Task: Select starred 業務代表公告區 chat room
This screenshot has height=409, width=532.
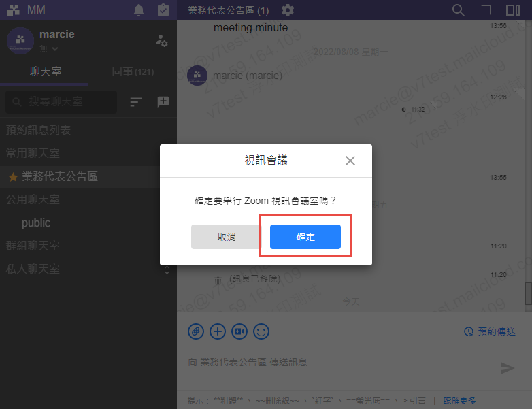Action: pyautogui.click(x=80, y=176)
